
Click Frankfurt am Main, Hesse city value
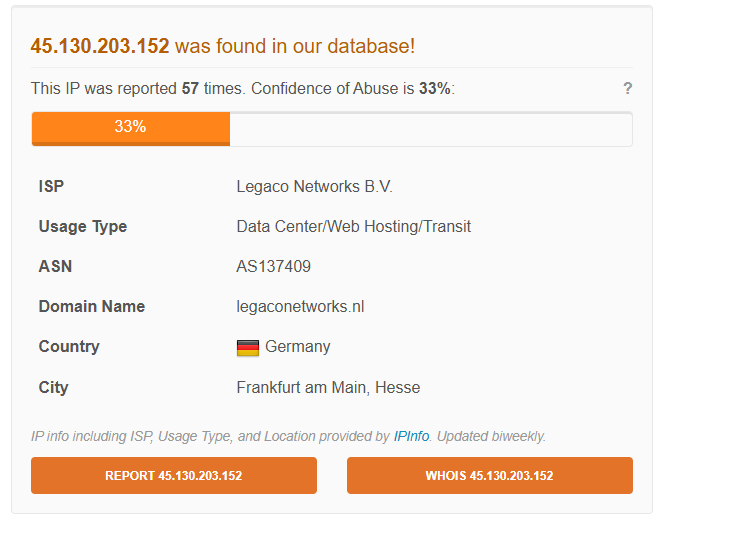click(x=328, y=388)
